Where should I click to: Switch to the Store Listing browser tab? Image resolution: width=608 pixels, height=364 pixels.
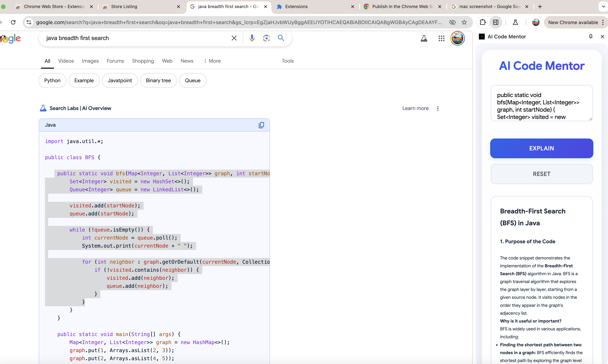pos(124,7)
